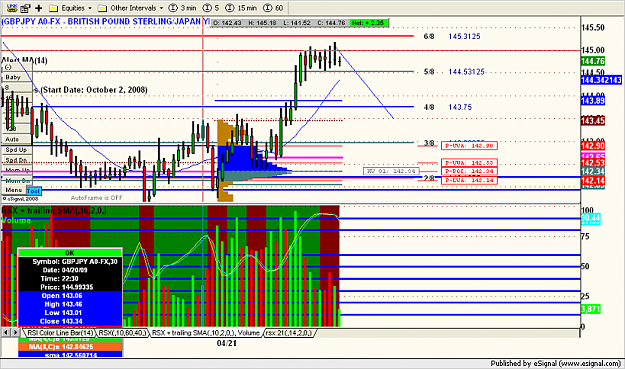This screenshot has height=369, width=625.
Task: Click the 6/8 level marker
Action: 429,36
